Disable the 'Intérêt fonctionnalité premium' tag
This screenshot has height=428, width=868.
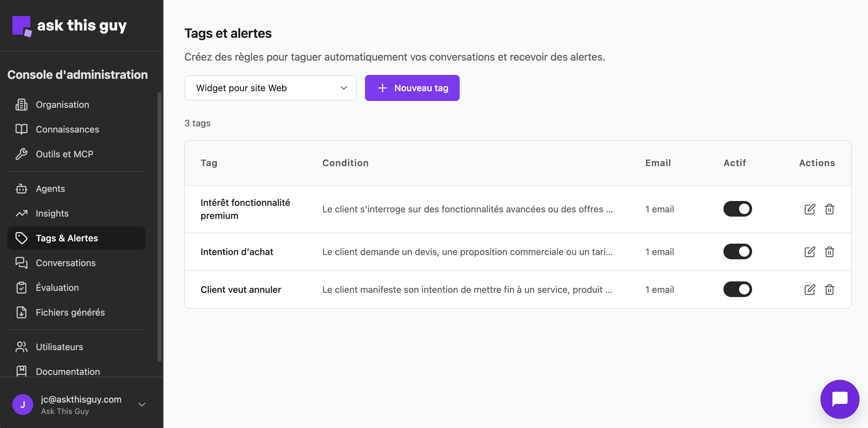click(738, 209)
